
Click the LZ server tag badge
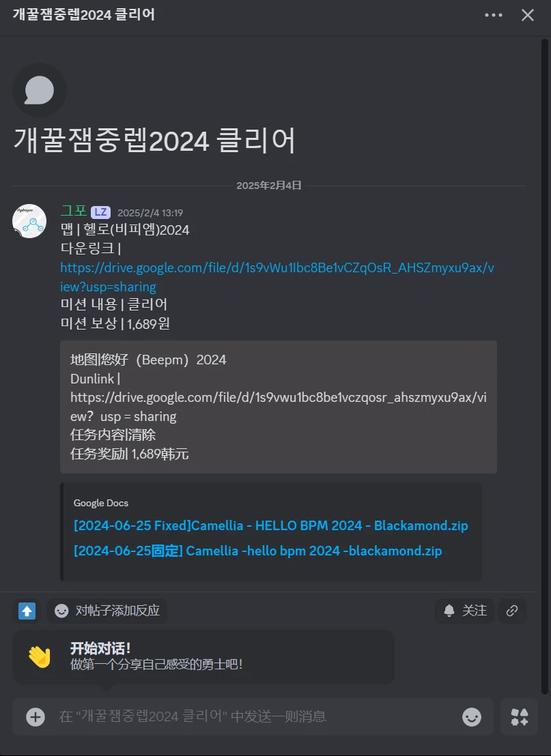click(100, 212)
